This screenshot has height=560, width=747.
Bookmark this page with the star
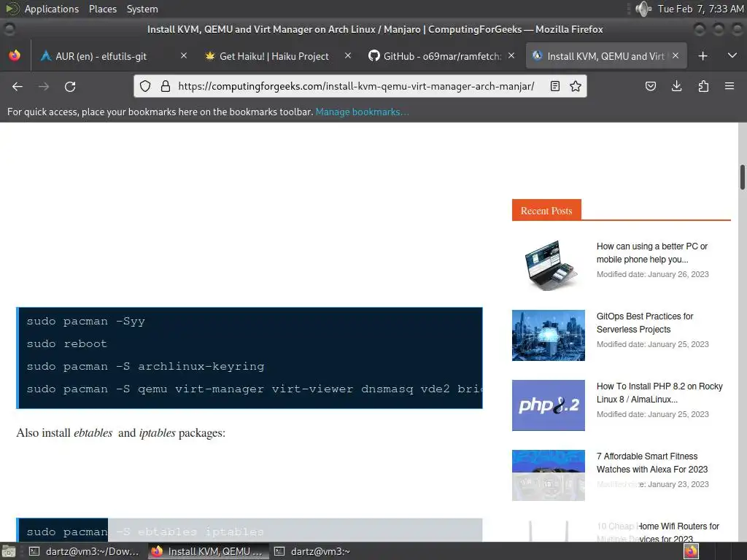click(576, 86)
